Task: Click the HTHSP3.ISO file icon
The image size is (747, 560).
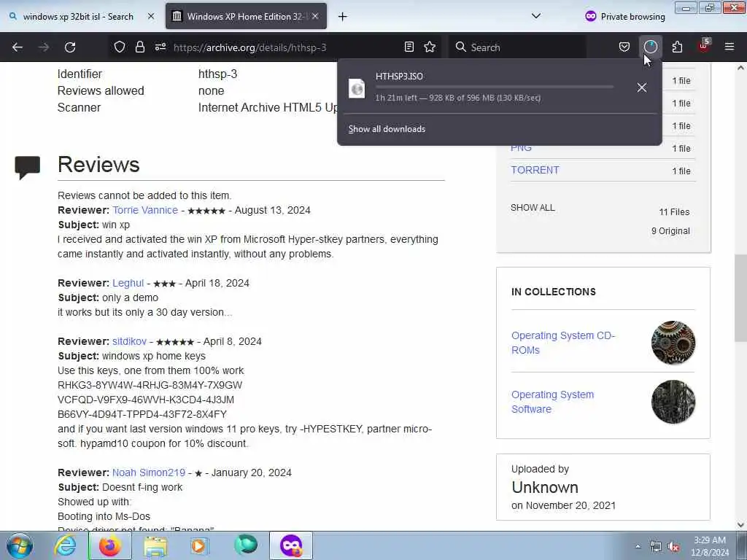Action: (356, 88)
